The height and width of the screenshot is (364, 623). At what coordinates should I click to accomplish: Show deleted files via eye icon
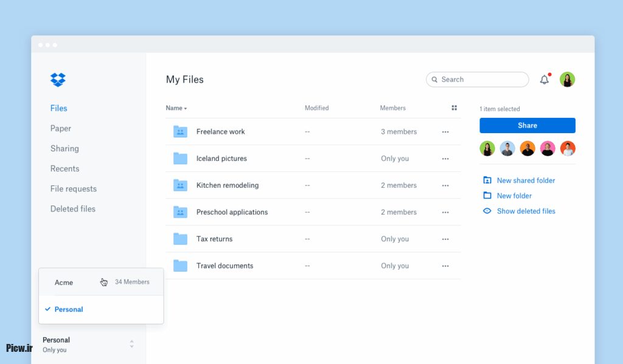(x=487, y=211)
